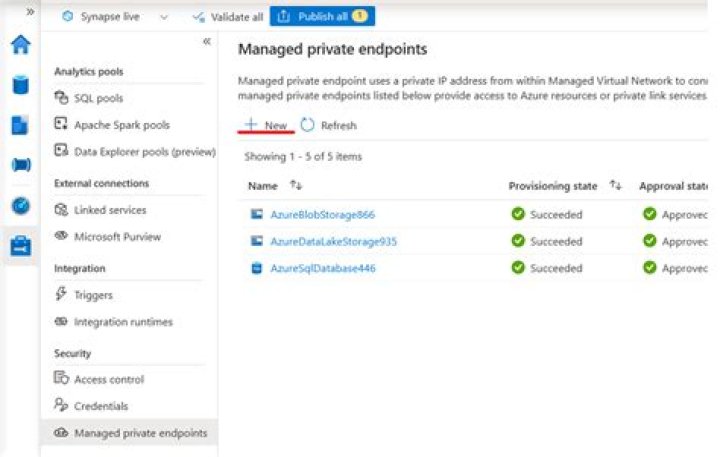Open the Monitor hub icon
This screenshot has height=457, width=720.
(x=20, y=205)
